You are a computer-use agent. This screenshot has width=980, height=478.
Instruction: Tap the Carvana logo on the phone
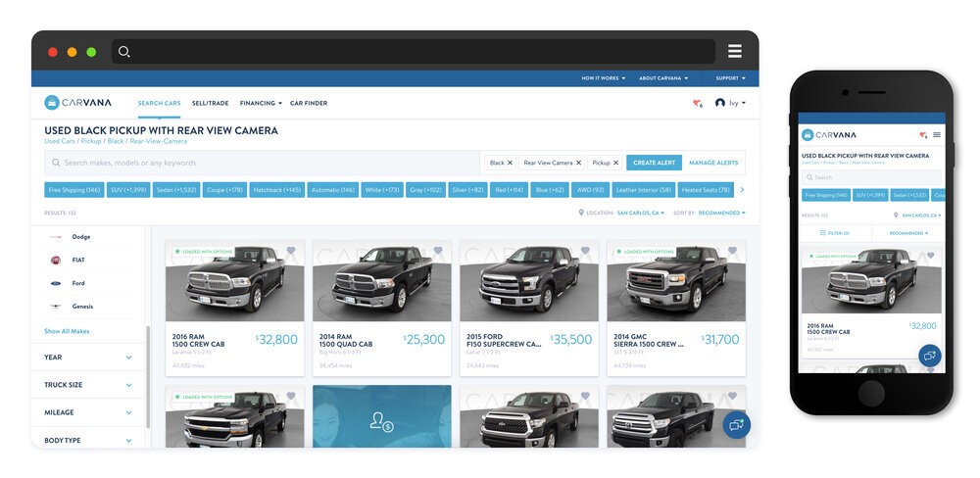click(829, 134)
